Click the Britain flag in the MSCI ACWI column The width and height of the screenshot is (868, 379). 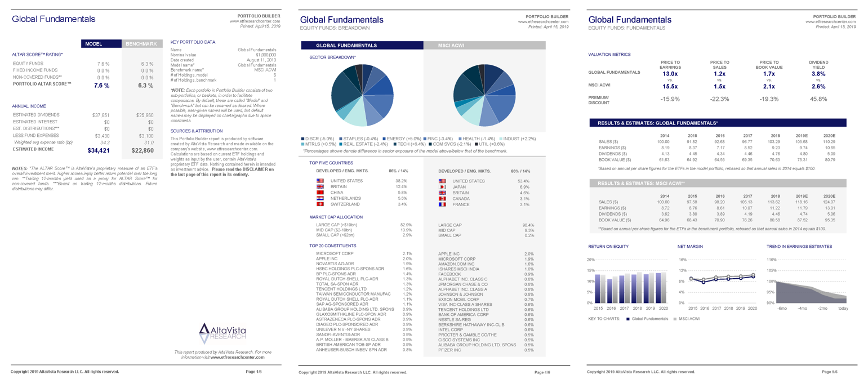(442, 193)
